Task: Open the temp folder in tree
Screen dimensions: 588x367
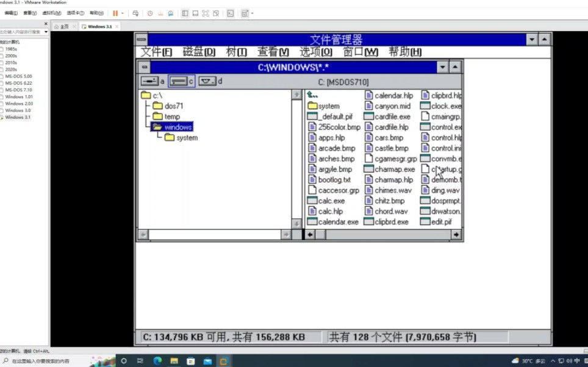Action: click(x=167, y=116)
